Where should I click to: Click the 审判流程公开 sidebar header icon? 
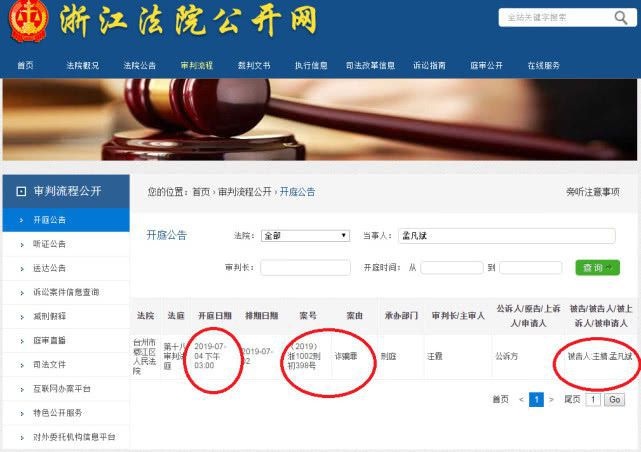click(21, 190)
